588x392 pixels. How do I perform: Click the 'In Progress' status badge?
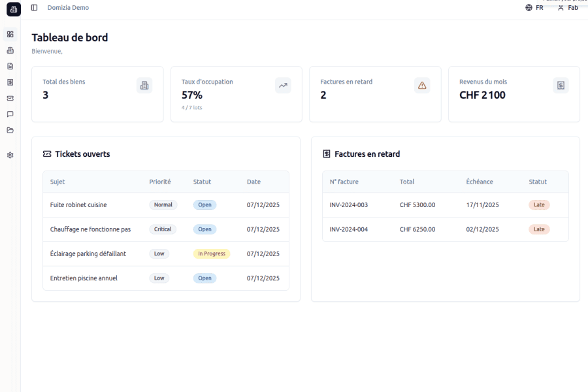tap(211, 253)
